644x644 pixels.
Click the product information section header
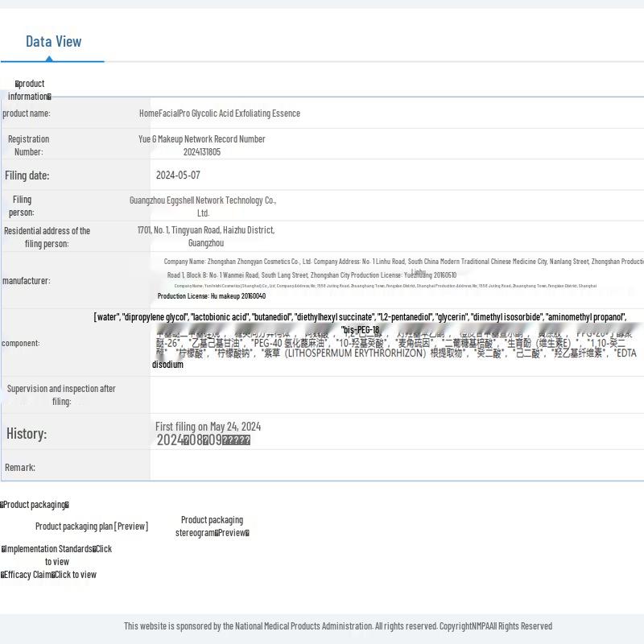(x=31, y=89)
